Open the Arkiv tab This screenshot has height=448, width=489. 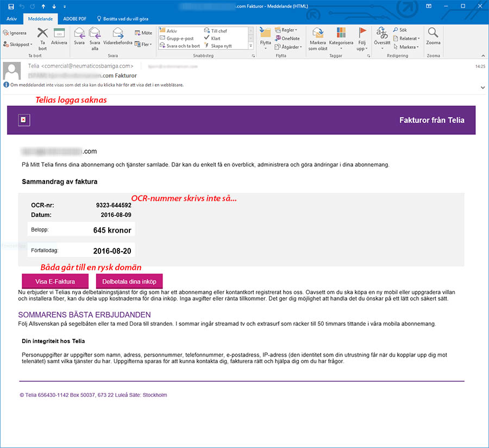(11, 18)
